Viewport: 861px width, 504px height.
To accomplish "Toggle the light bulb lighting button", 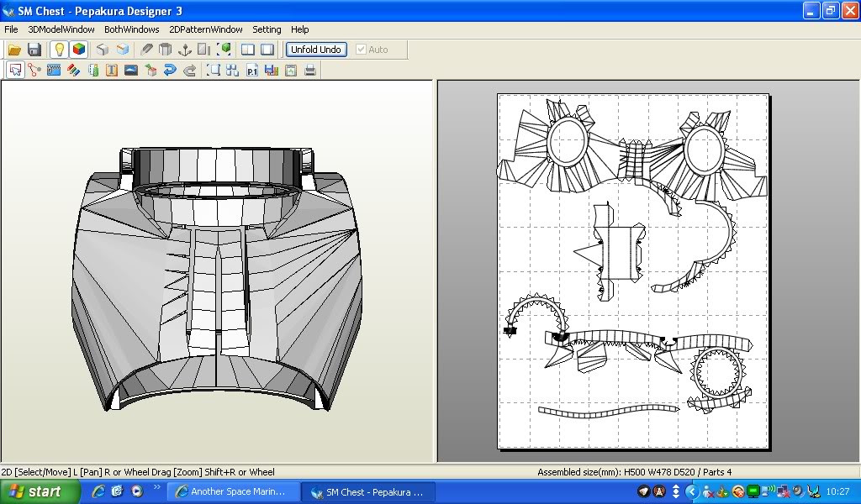I will click(59, 50).
